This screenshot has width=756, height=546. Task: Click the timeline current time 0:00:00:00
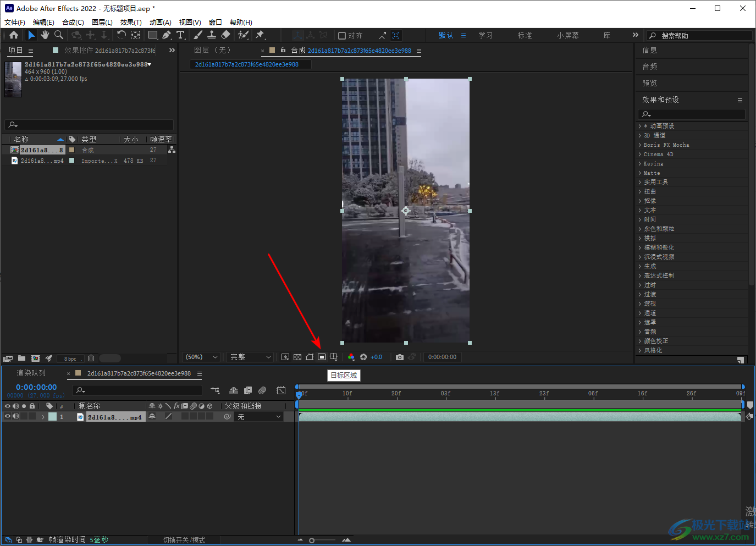[36, 387]
